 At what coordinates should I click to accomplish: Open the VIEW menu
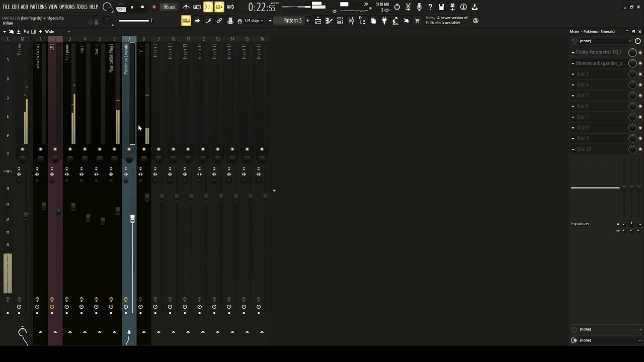[53, 7]
